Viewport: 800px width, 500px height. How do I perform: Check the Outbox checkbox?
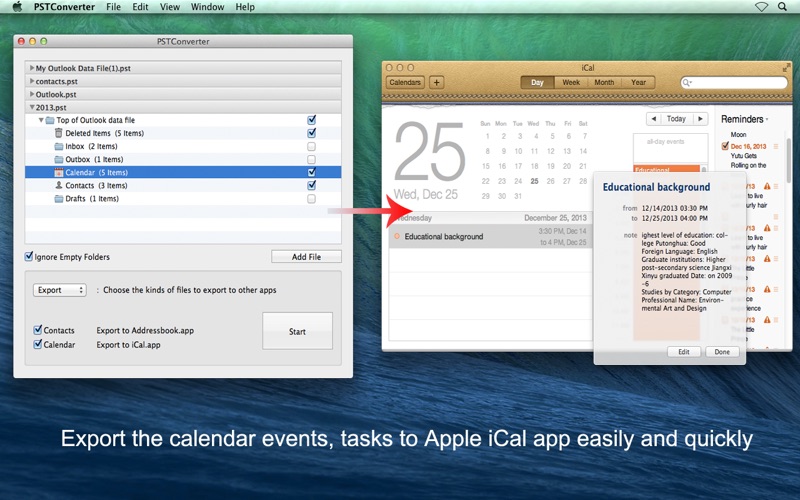pyautogui.click(x=311, y=160)
